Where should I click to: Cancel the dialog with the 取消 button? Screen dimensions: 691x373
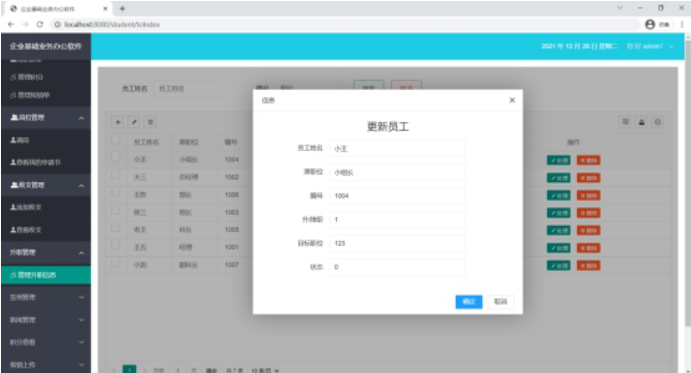point(500,302)
